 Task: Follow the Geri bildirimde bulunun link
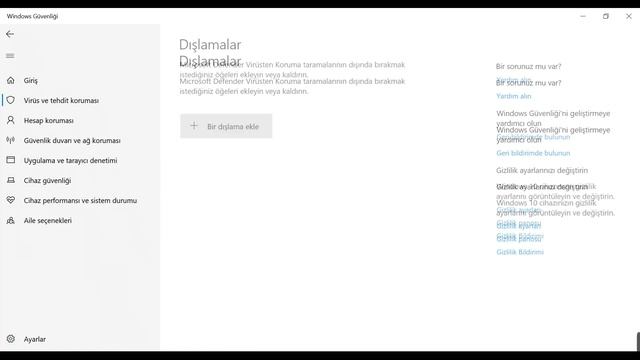(533, 153)
